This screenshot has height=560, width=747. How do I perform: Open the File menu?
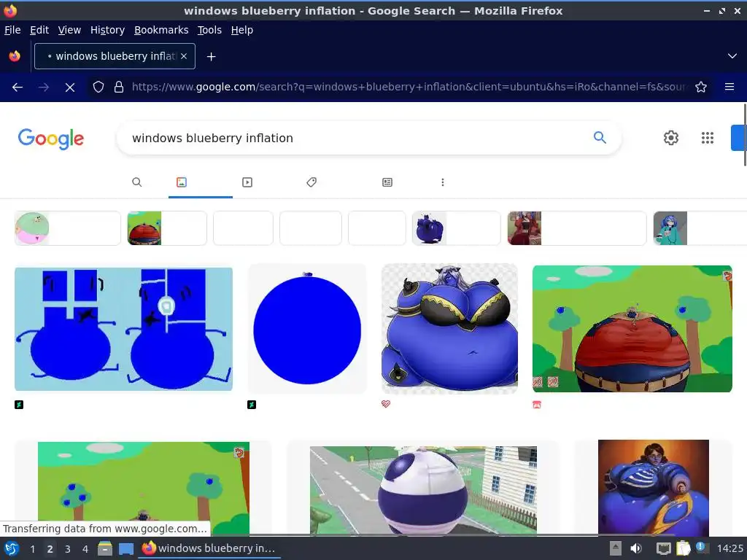click(12, 30)
